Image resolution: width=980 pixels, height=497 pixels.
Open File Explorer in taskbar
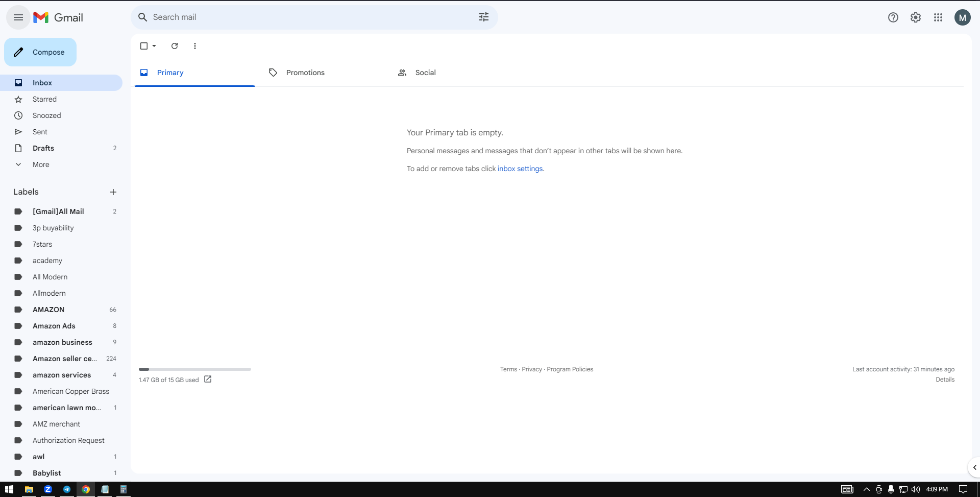coord(29,489)
